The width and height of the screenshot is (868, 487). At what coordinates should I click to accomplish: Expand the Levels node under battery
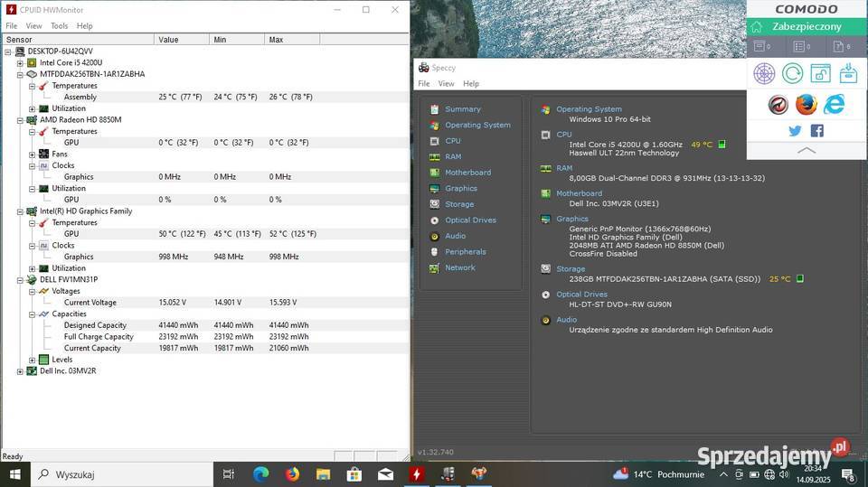(x=33, y=360)
